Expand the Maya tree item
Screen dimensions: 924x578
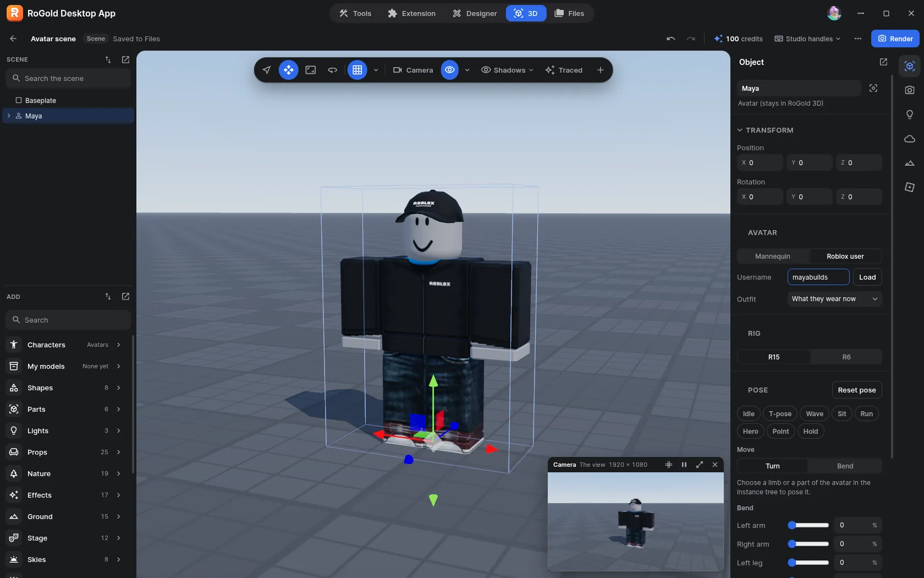point(9,116)
